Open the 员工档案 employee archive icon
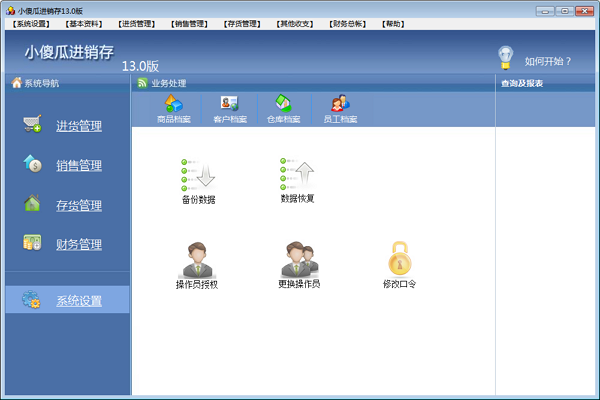 point(340,109)
